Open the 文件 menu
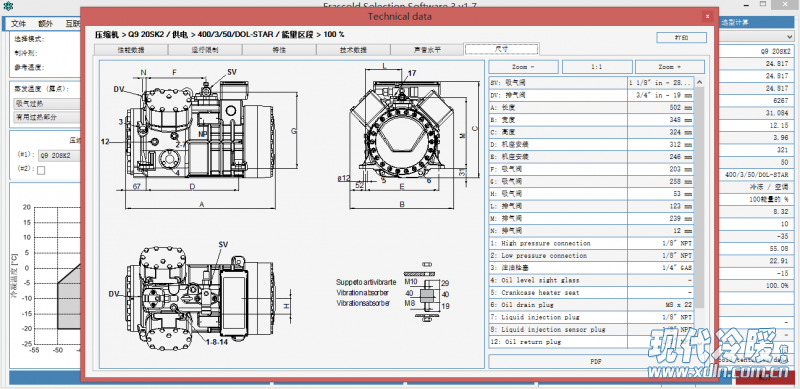 pos(18,23)
